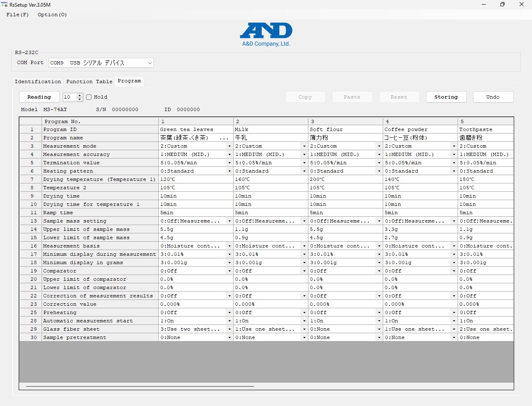Select the Drying temperature cell for Milk
Viewport: 532px width, 406px height.
click(270, 180)
